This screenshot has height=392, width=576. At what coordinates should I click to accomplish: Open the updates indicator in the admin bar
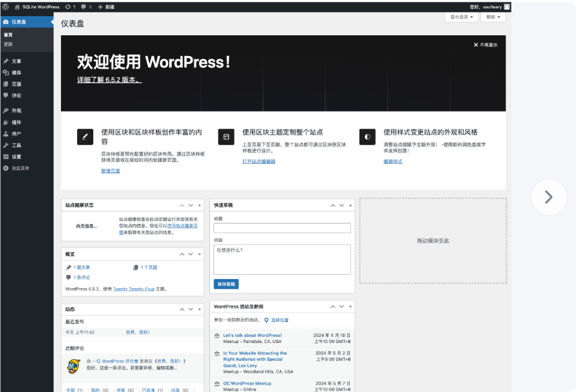click(70, 7)
